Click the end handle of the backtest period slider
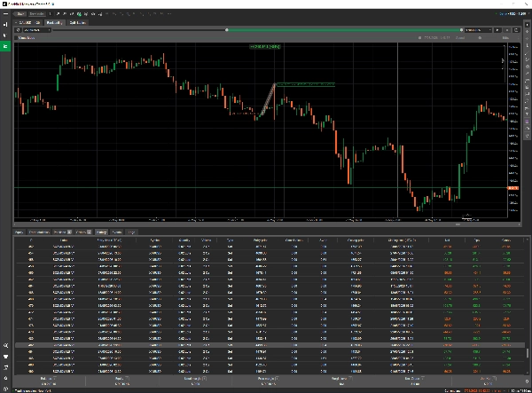Screen dimensions: 532x393 (461, 30)
